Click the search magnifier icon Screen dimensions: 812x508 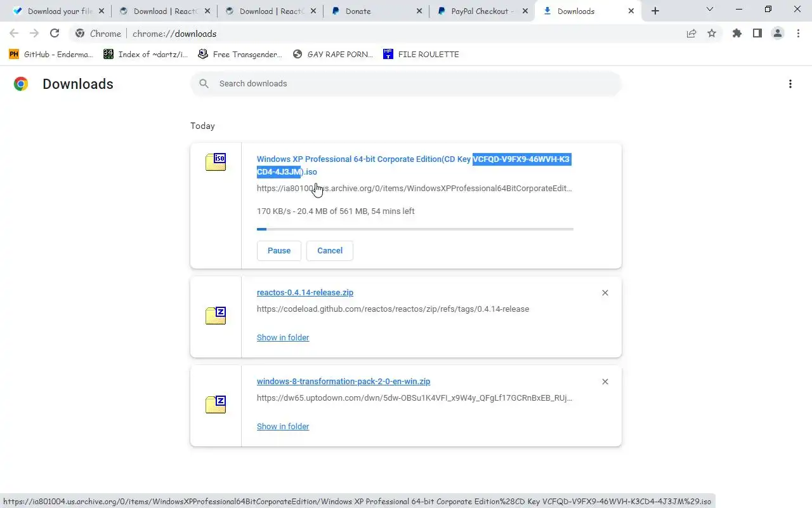pos(204,84)
